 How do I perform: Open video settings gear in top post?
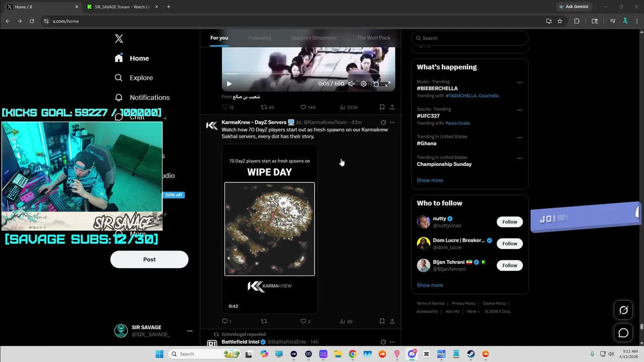364,84
